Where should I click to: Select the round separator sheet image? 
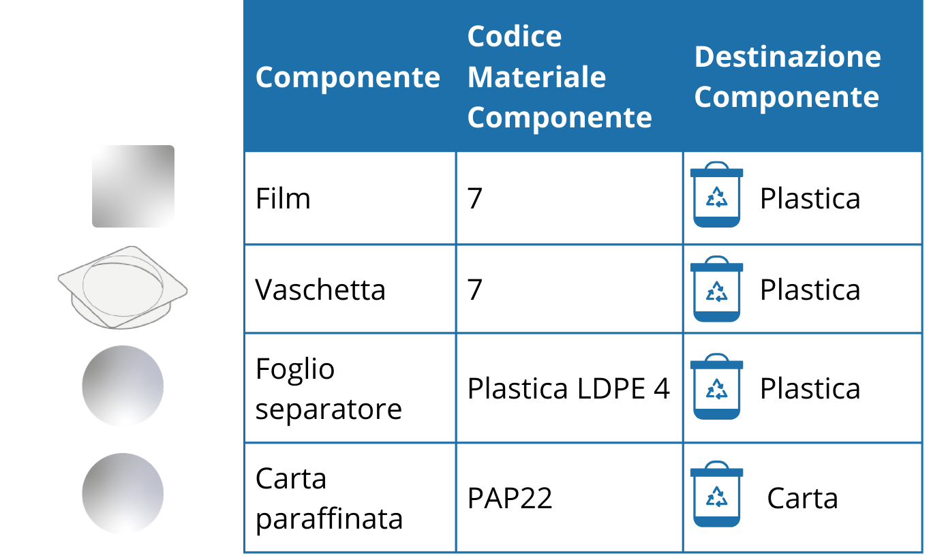(123, 386)
